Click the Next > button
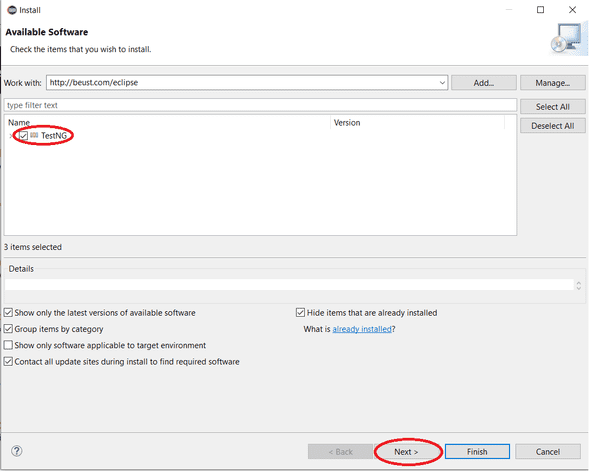Image resolution: width=590 pixels, height=472 pixels. 406,452
